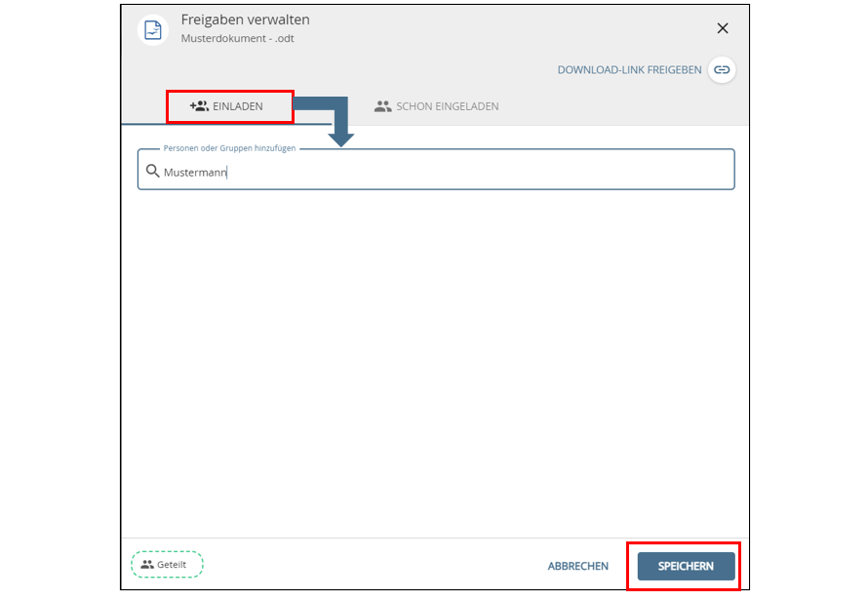Image resolution: width=868 pixels, height=600 pixels.
Task: Click the Geteilt status chip
Action: pos(167,565)
